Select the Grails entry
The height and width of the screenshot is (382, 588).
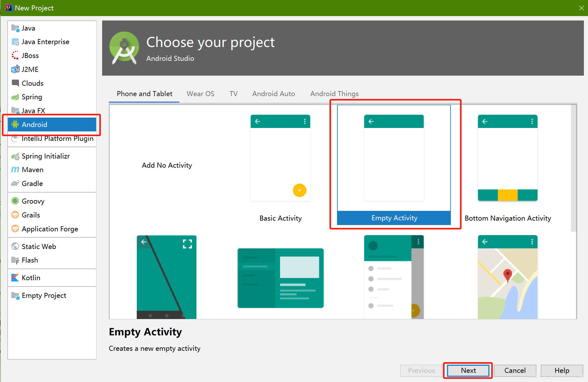click(x=52, y=215)
